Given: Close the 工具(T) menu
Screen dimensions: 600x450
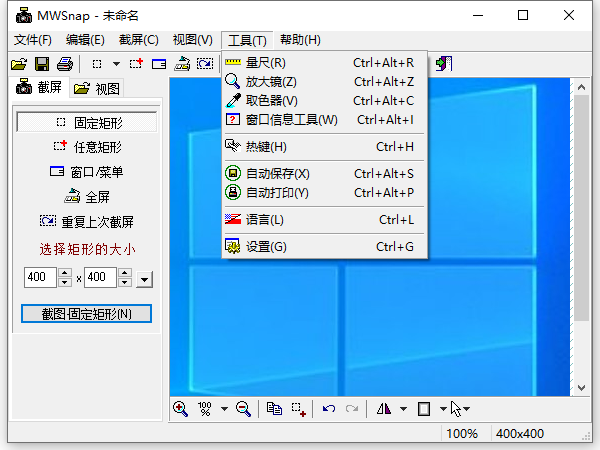Looking at the screenshot, I should point(247,40).
